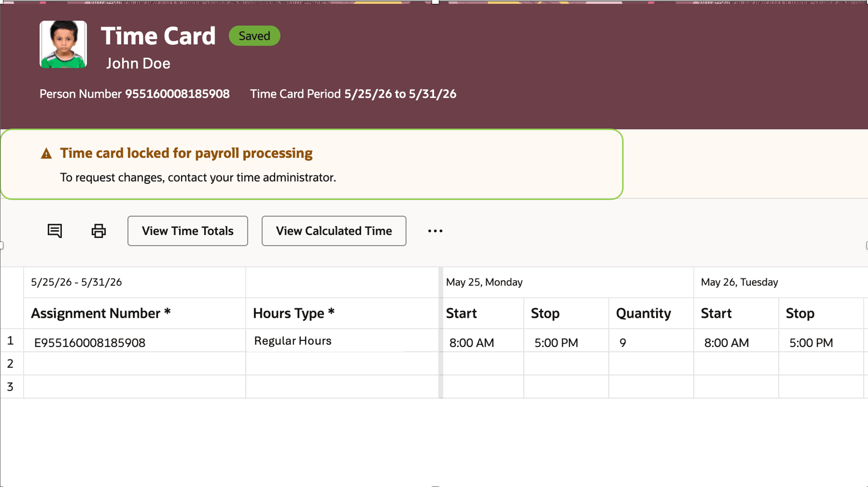The width and height of the screenshot is (868, 487).
Task: Click Assignment Number column header
Action: 135,313
